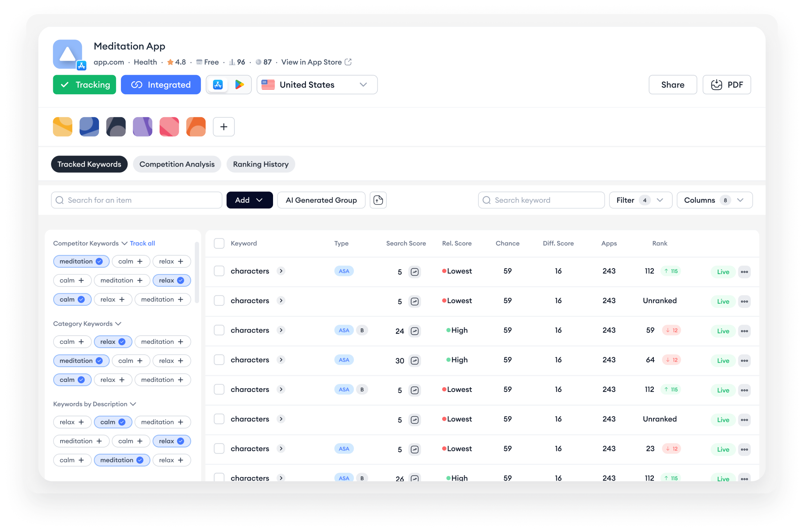Select the dark navy competitor app thumbnail
This screenshot has width=804, height=532.
116,127
